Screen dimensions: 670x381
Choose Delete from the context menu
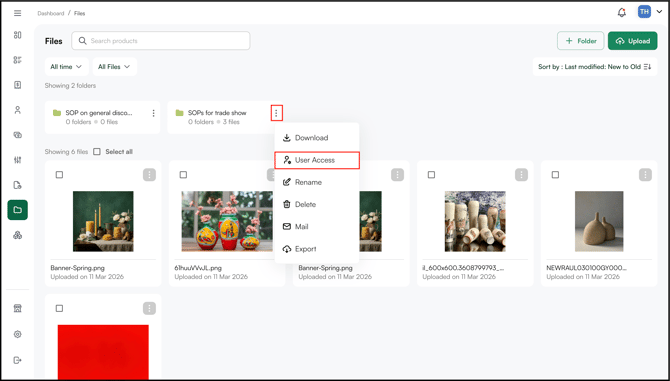tap(317, 205)
